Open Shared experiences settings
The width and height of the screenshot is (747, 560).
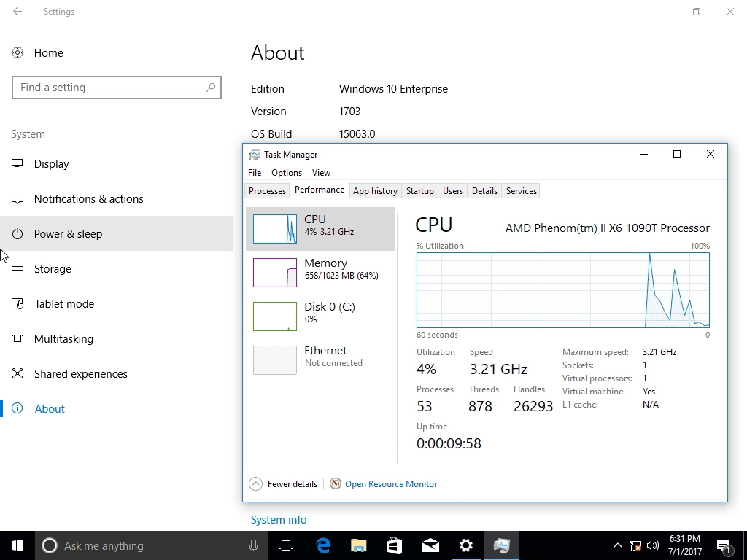[117, 374]
